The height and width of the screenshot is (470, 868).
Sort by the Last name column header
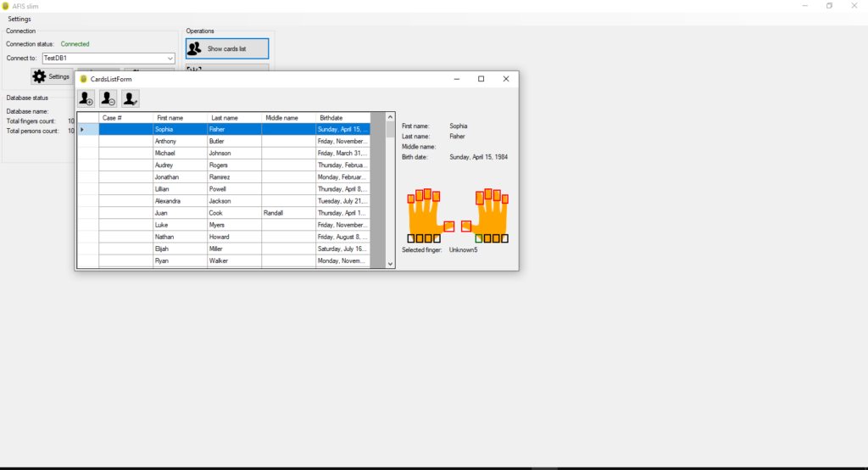(225, 118)
